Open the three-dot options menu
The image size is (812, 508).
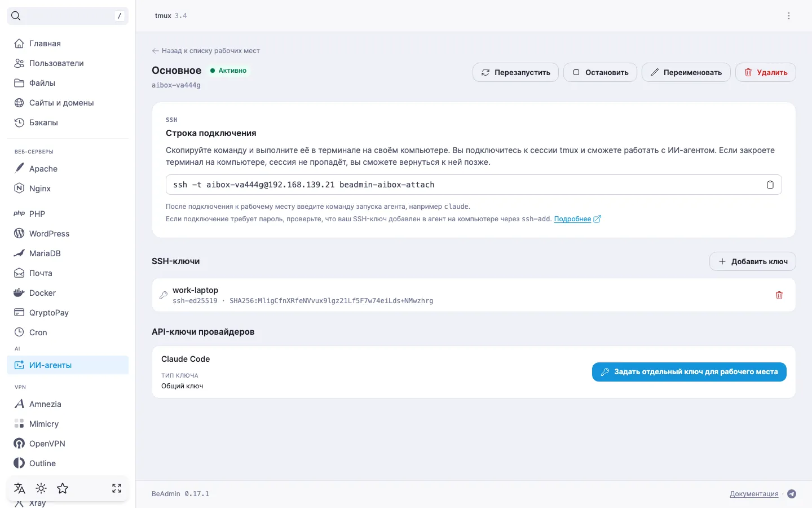(x=789, y=16)
